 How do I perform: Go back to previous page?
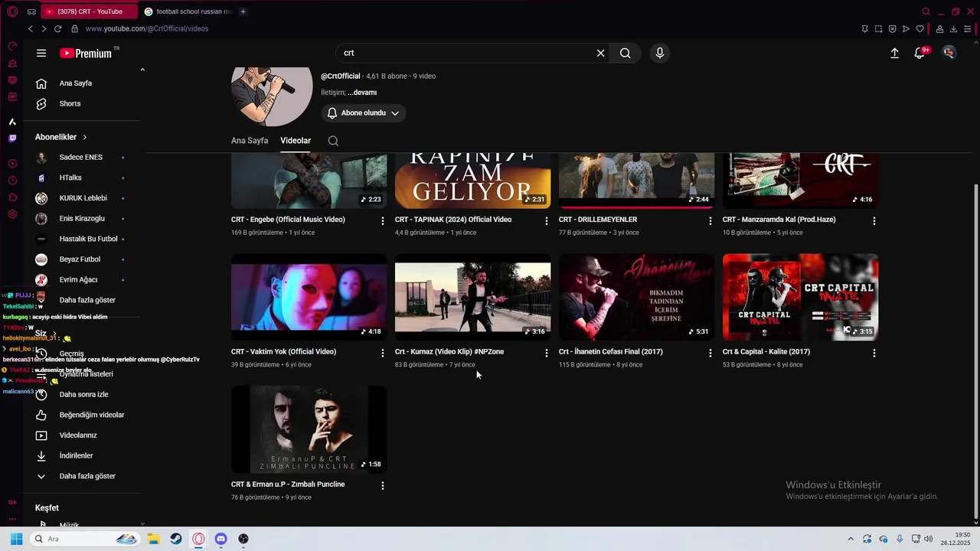point(31,28)
